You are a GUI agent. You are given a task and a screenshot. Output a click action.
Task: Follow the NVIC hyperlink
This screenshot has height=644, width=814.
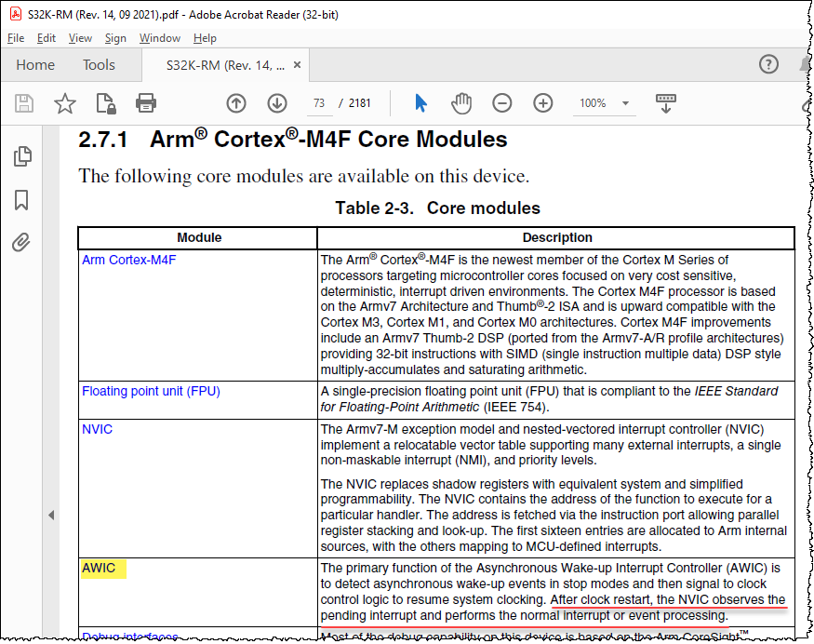[97, 429]
